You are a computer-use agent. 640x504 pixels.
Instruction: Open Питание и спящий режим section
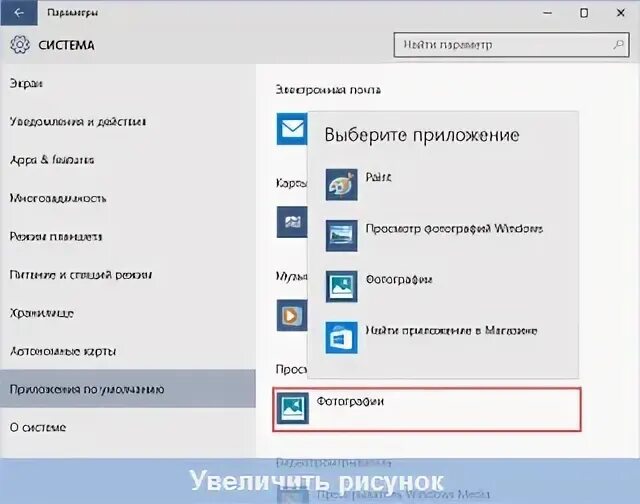pos(128,275)
